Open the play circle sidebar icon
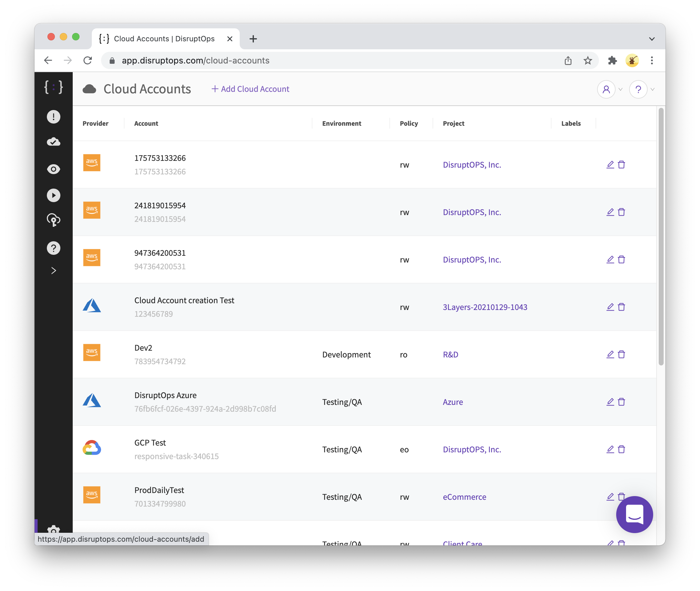 (x=54, y=195)
